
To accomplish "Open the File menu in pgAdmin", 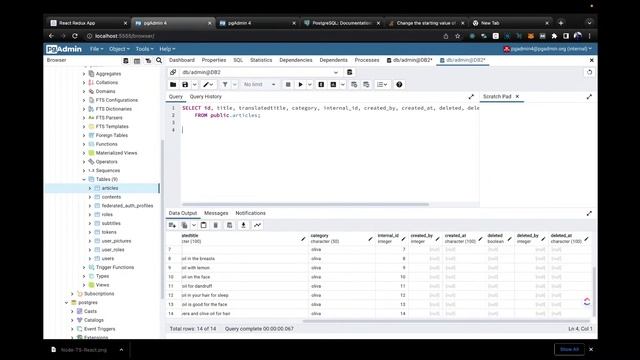I will [x=96, y=49].
